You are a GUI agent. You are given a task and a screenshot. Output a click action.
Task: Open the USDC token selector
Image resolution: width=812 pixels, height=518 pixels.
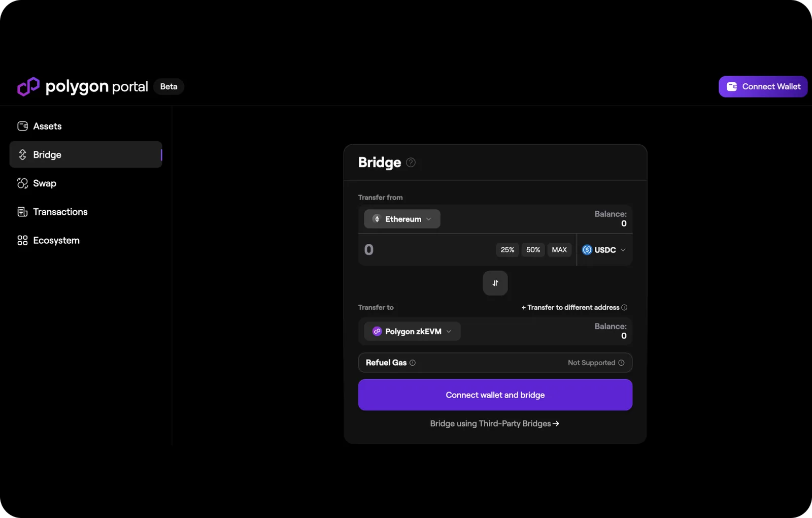click(x=604, y=250)
